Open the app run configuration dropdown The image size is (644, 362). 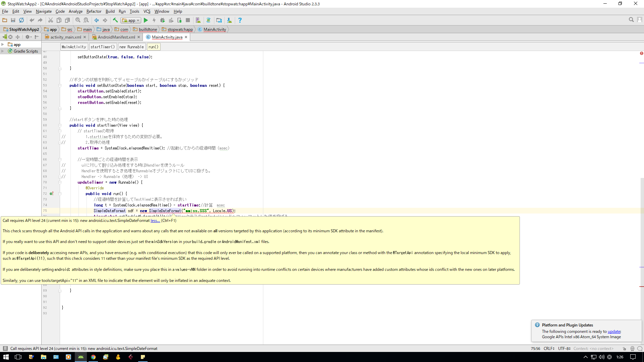[x=131, y=20]
